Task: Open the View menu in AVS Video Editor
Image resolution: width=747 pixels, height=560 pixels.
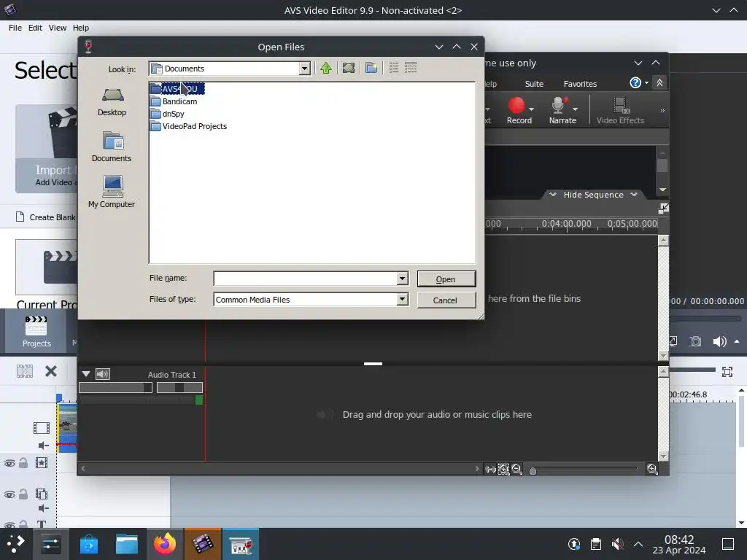Action: [x=57, y=28]
